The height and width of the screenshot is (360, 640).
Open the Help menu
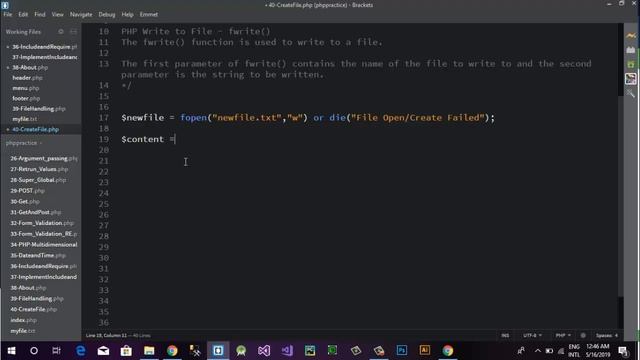point(127,14)
